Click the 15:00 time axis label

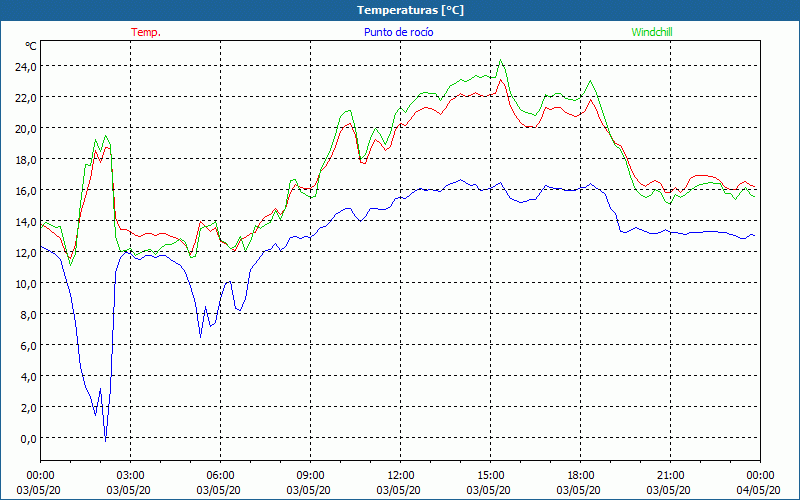(x=490, y=476)
